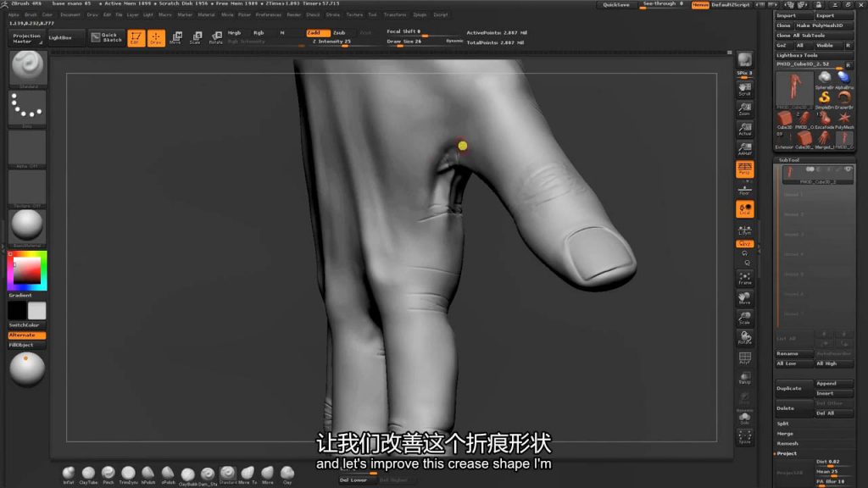The width and height of the screenshot is (868, 488).
Task: Select the SimpleBrush tool thumbnail
Action: point(824,98)
